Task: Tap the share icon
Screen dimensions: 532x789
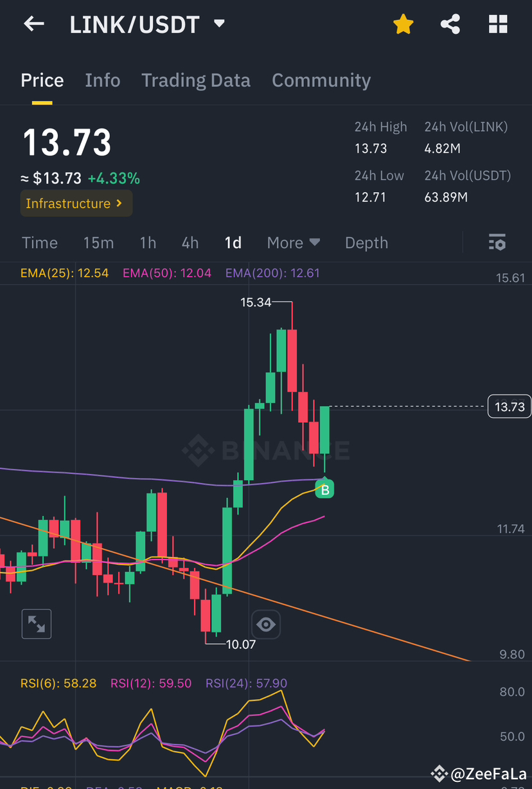Action: pos(450,24)
